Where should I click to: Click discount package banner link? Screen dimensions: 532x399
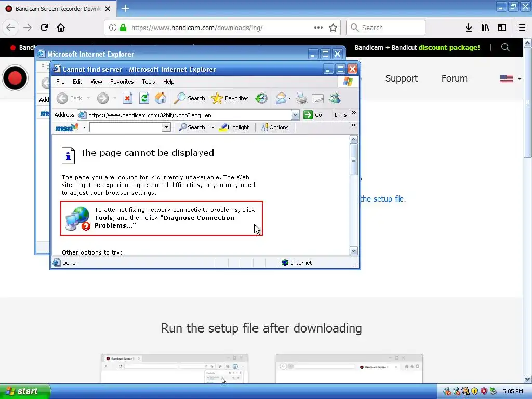(x=417, y=47)
